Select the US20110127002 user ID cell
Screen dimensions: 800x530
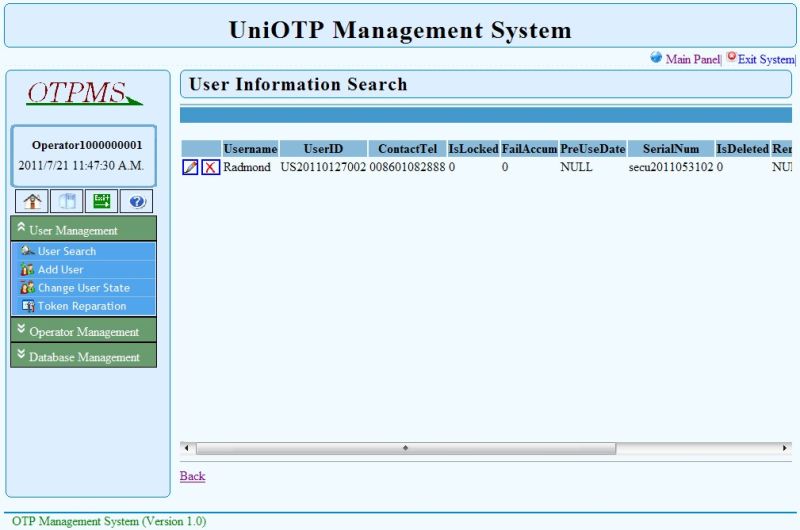323,167
